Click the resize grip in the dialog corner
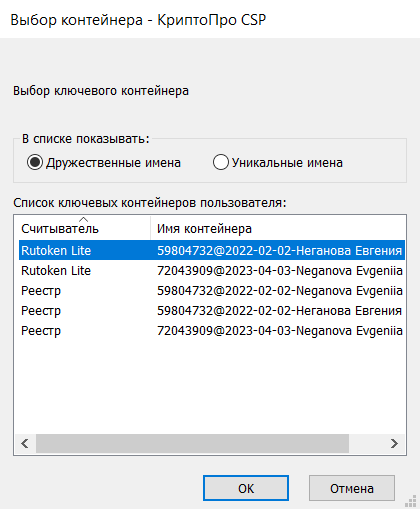 click(x=410, y=500)
